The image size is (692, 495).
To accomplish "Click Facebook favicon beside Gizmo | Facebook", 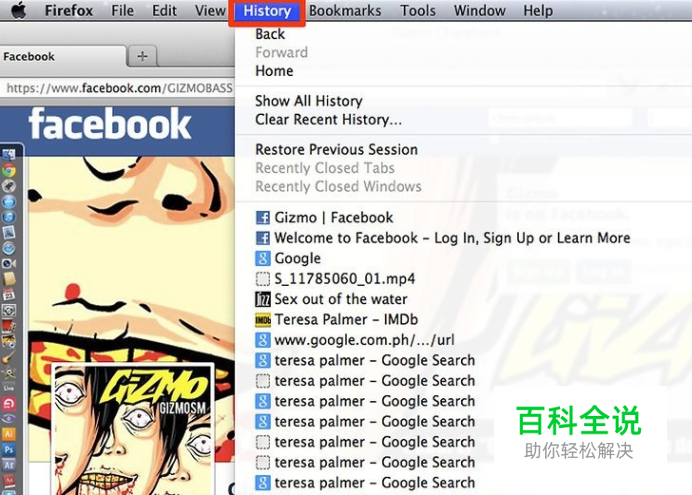I will click(x=263, y=218).
